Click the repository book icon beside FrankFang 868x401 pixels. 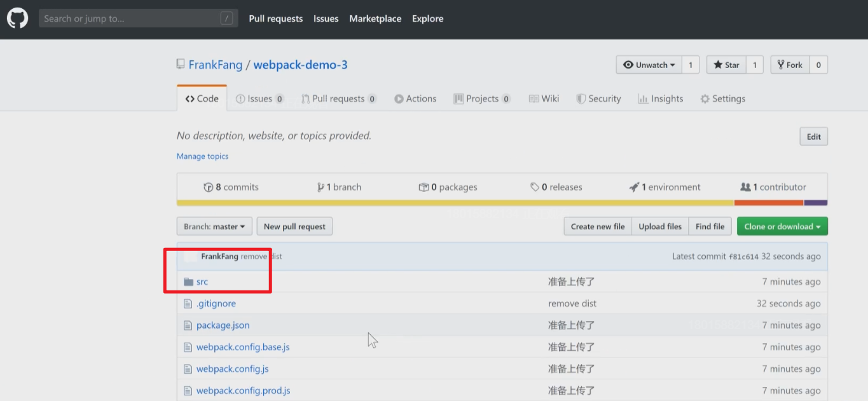(x=181, y=65)
